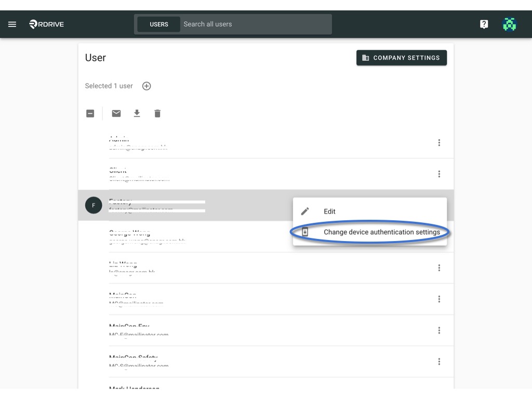This screenshot has height=399, width=532.
Task: Open the Lie Wong row three-dot menu
Action: [439, 268]
